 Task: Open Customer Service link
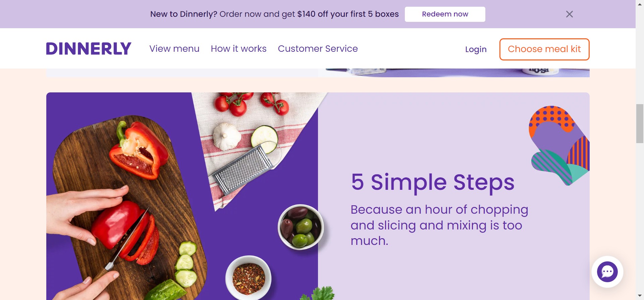[x=318, y=49]
